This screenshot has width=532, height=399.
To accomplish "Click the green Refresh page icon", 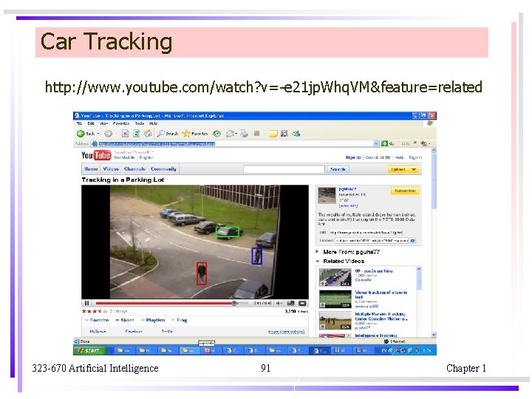I will tap(137, 134).
